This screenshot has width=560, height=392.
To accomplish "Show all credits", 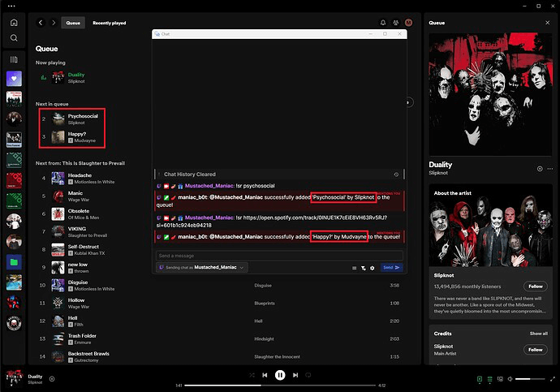I will 539,334.
